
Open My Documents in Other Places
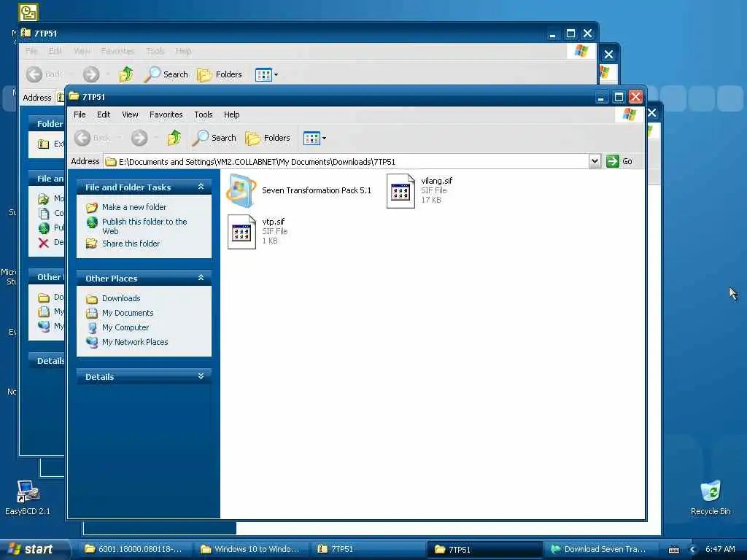(128, 313)
